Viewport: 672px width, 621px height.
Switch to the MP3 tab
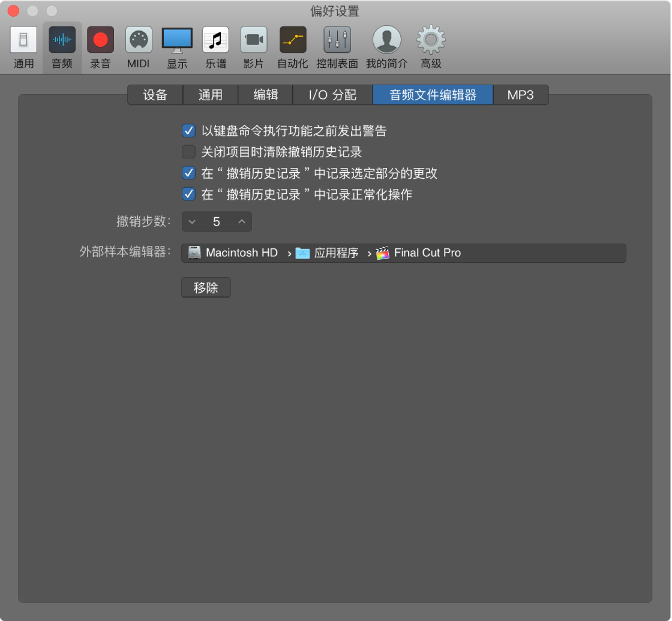pos(521,95)
